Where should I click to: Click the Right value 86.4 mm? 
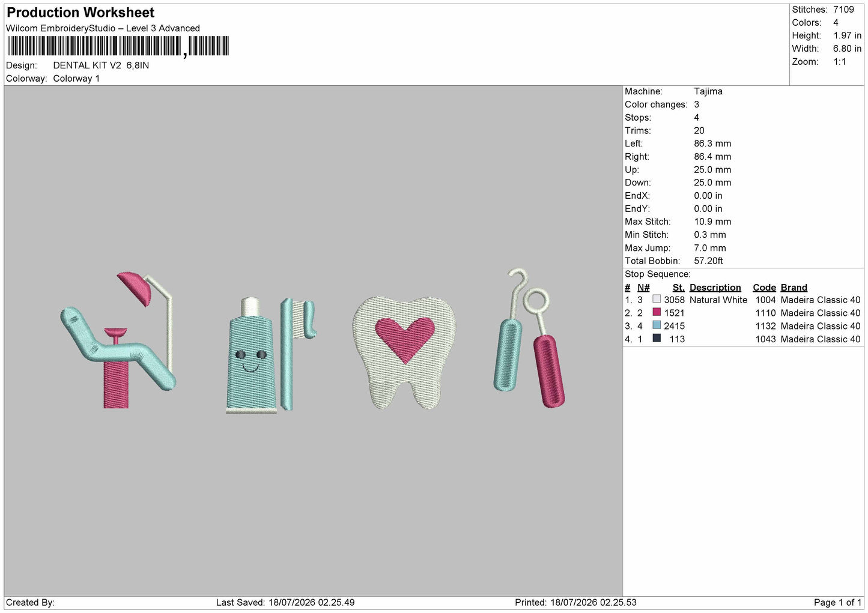pos(712,157)
